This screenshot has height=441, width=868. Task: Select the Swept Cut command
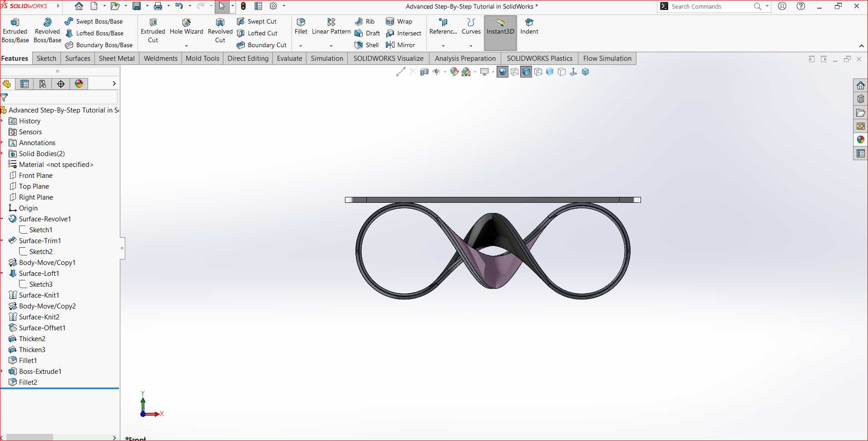pyautogui.click(x=256, y=21)
